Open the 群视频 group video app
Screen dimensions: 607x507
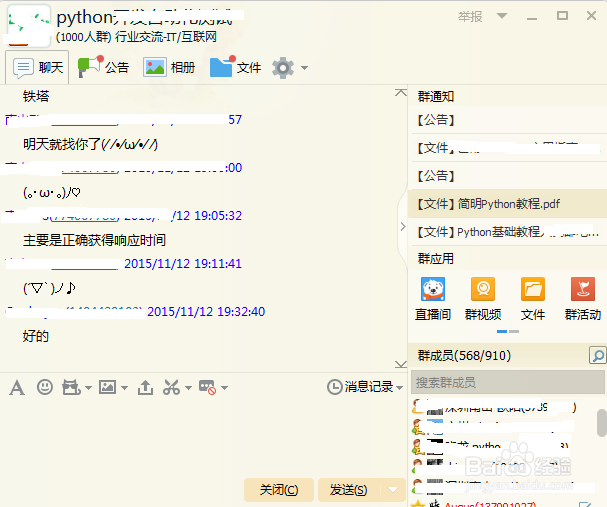tap(483, 299)
